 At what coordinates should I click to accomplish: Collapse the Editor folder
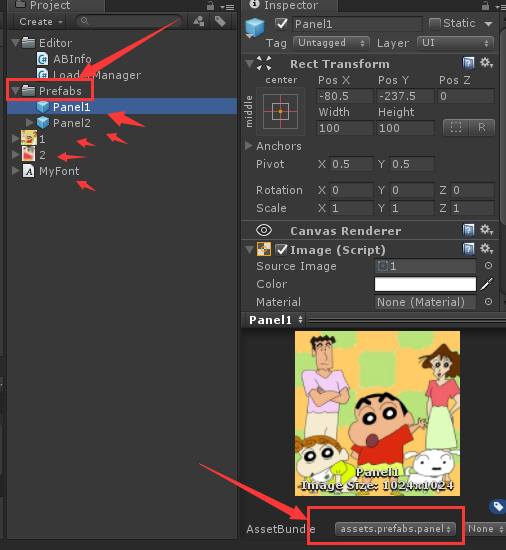click(x=15, y=43)
